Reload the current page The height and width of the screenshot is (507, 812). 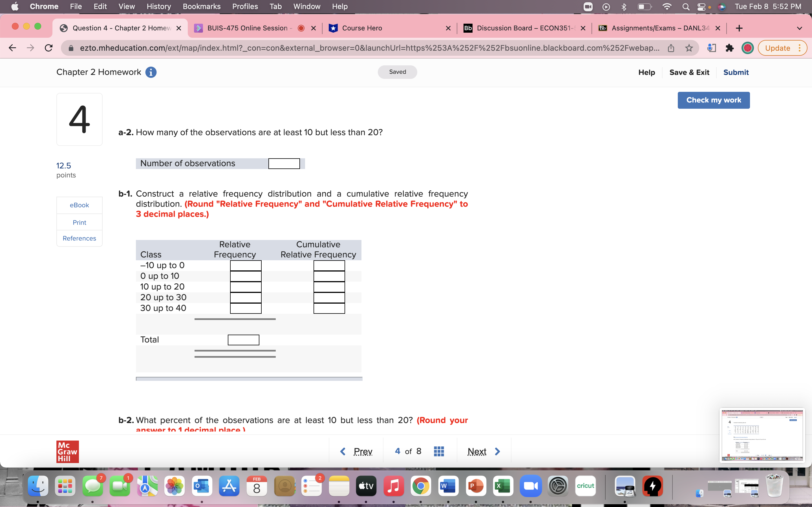click(x=48, y=48)
